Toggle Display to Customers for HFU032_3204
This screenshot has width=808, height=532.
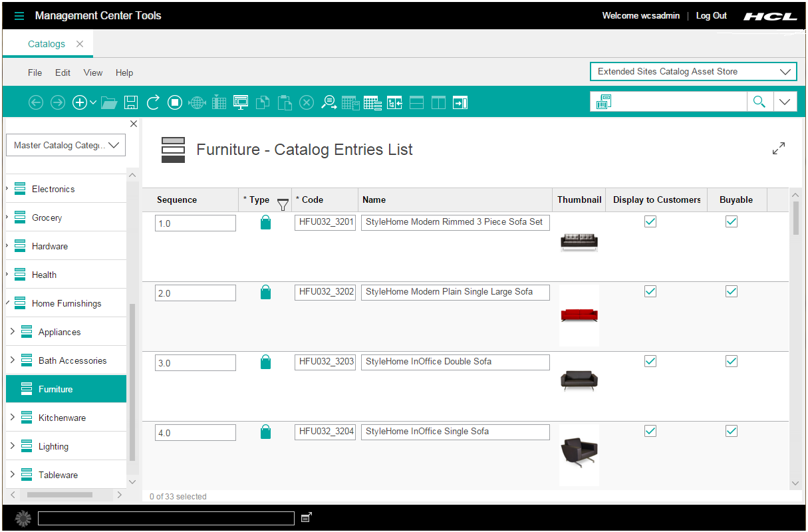point(650,431)
